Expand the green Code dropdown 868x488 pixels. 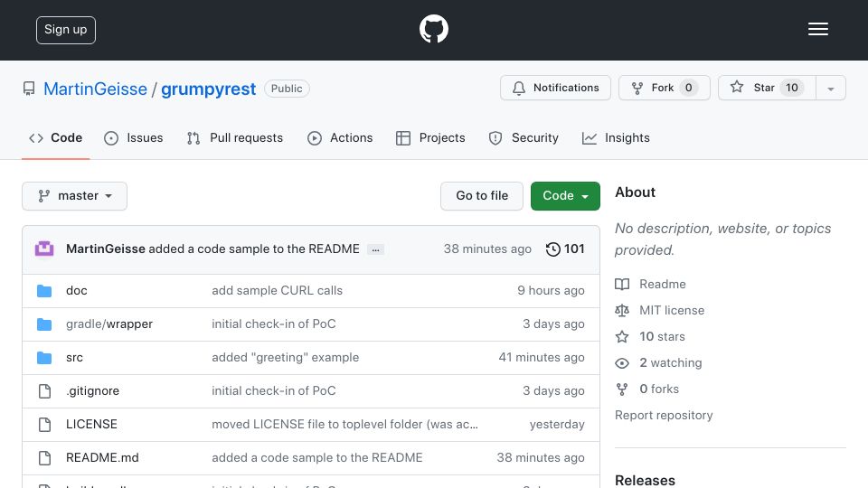(x=565, y=196)
